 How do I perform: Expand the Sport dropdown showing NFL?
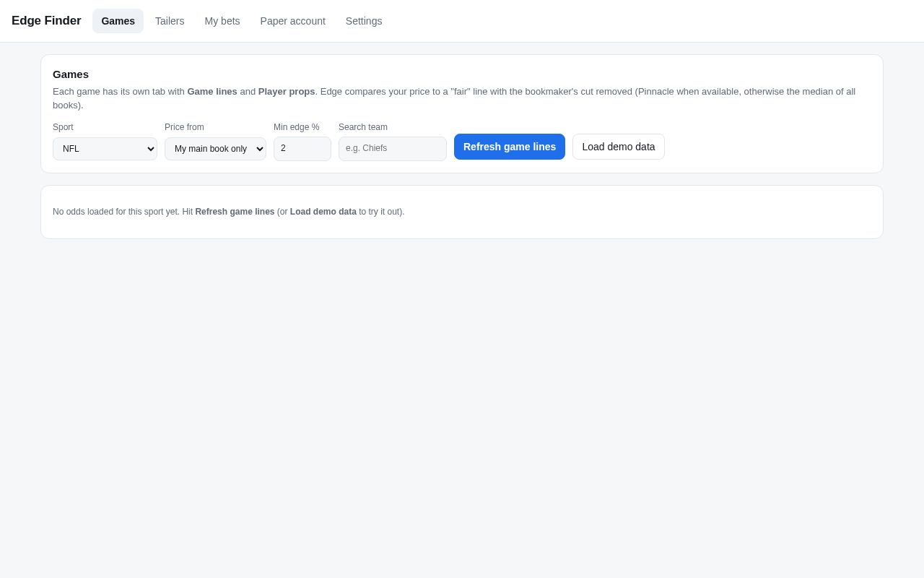click(105, 149)
